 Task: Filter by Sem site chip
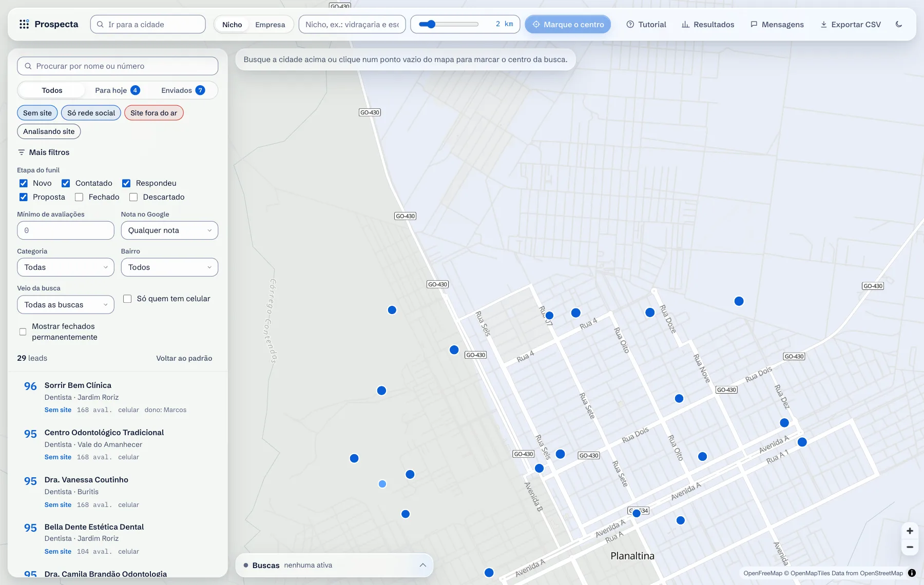37,113
